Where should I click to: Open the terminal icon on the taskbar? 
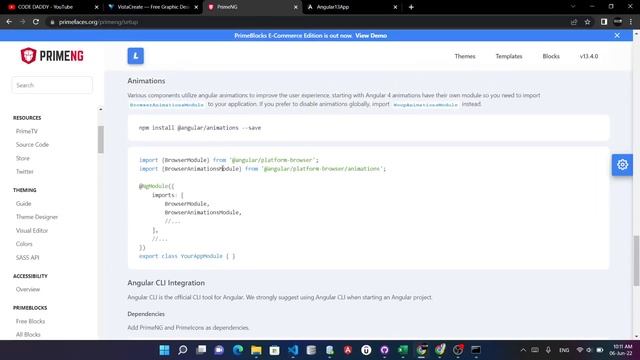tap(476, 350)
